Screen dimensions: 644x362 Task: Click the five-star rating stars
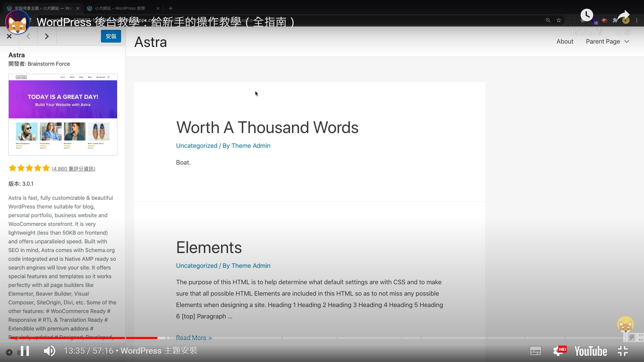click(29, 168)
